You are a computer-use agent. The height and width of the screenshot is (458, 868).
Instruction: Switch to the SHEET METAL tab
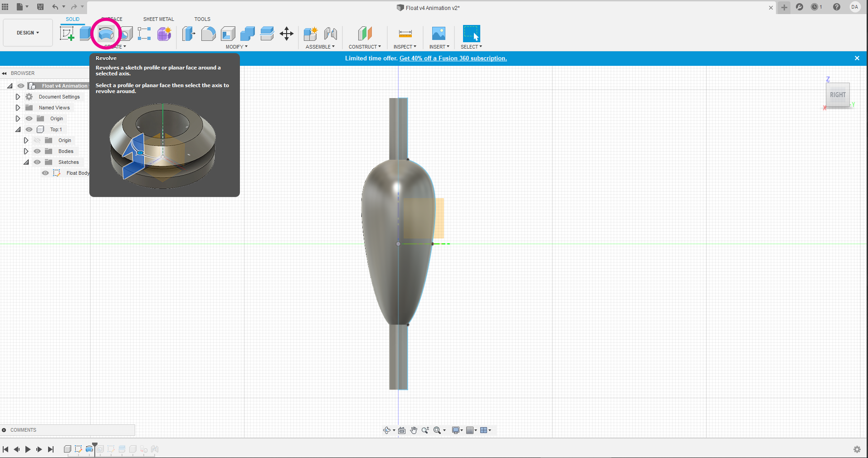[159, 19]
